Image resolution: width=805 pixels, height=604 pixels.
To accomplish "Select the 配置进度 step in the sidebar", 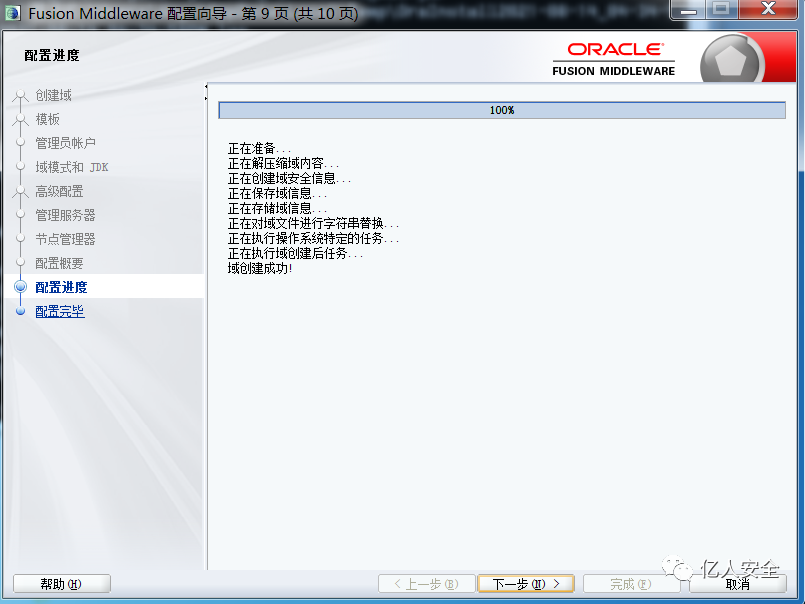I will pos(61,287).
